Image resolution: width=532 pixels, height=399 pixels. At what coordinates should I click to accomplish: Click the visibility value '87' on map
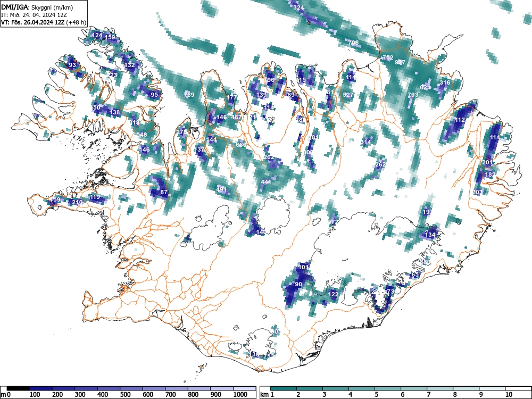pos(164,192)
